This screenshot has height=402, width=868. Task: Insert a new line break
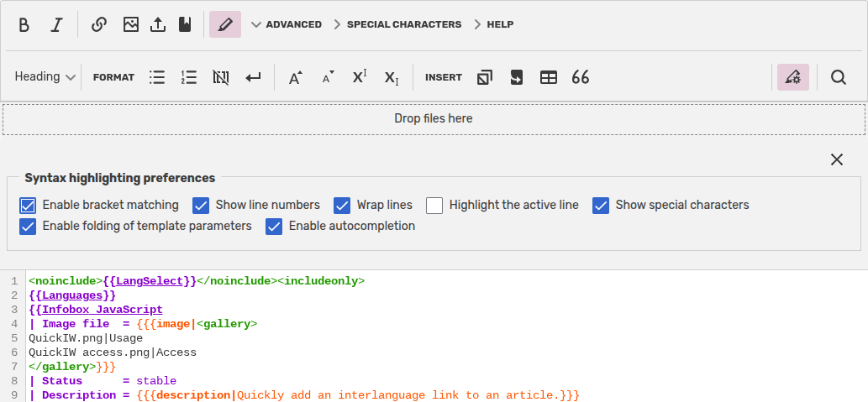[x=253, y=77]
